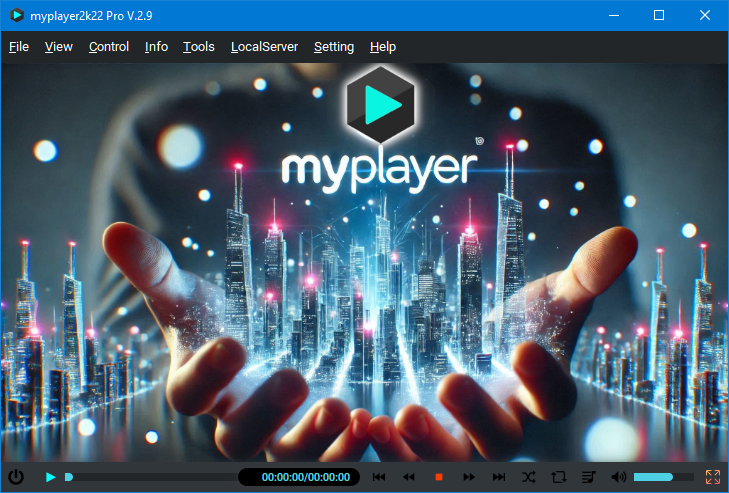
Task: Open the View menu
Action: [59, 47]
